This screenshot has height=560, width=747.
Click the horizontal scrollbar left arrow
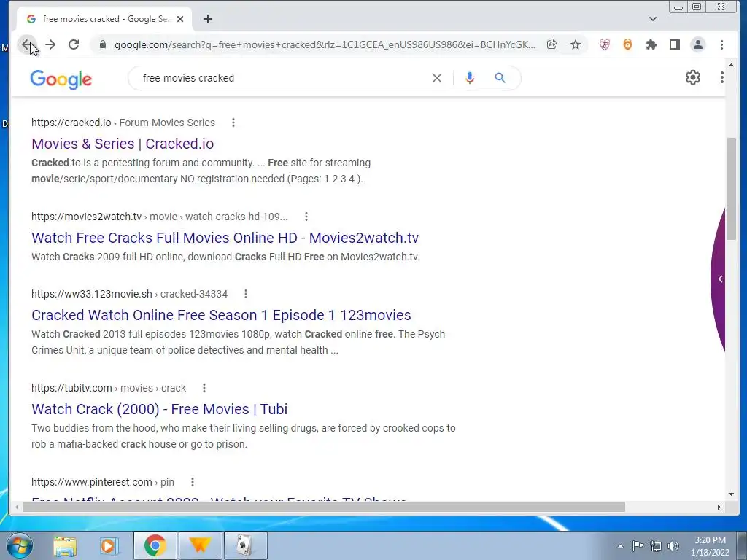pos(17,507)
